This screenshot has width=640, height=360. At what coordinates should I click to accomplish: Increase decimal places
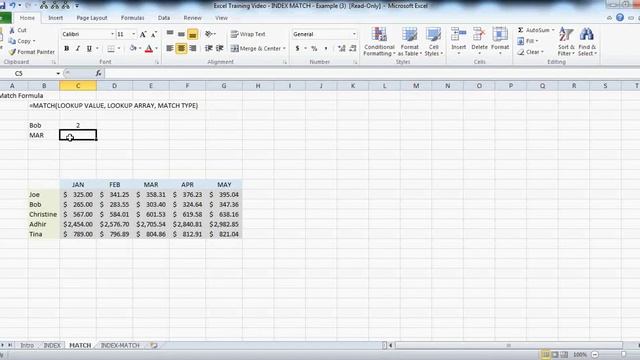tap(342, 49)
